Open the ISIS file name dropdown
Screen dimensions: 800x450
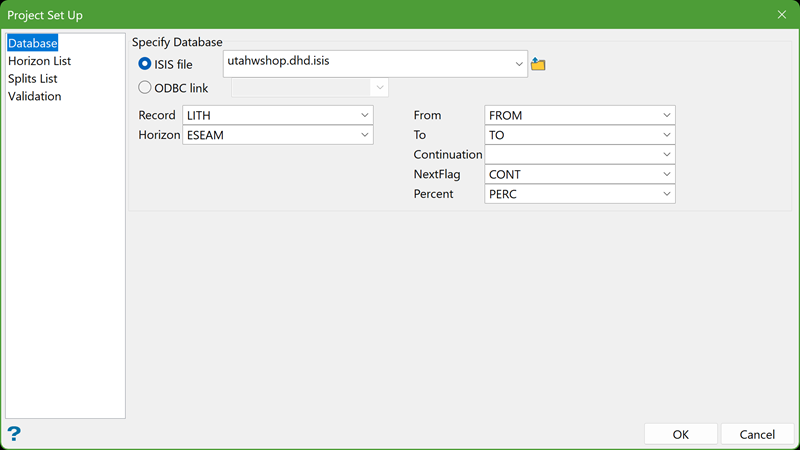pyautogui.click(x=519, y=64)
